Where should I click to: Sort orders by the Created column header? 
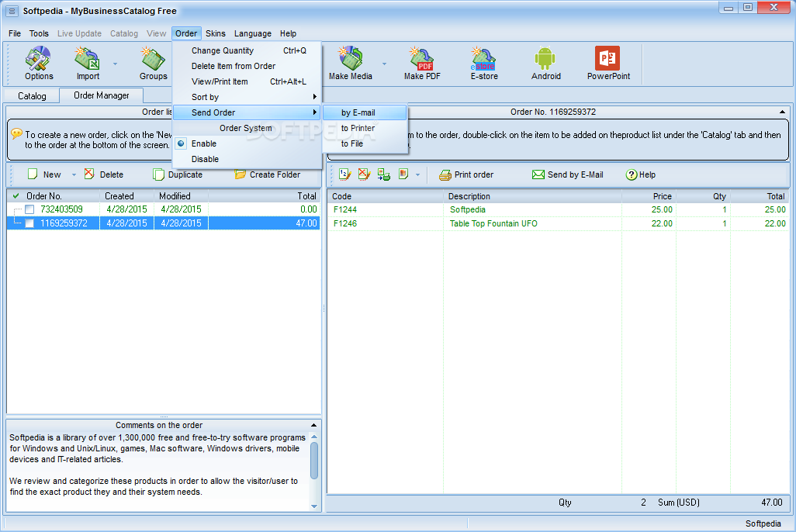coord(126,196)
